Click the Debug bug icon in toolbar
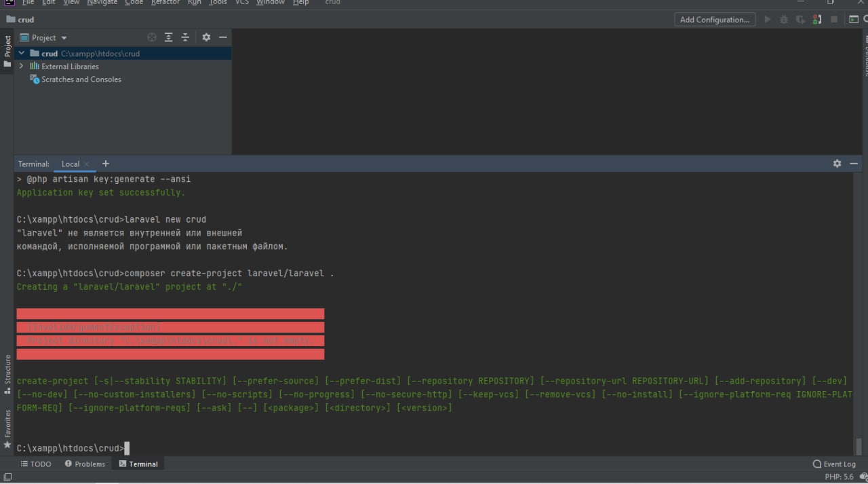The height and width of the screenshot is (484, 868). tap(784, 20)
